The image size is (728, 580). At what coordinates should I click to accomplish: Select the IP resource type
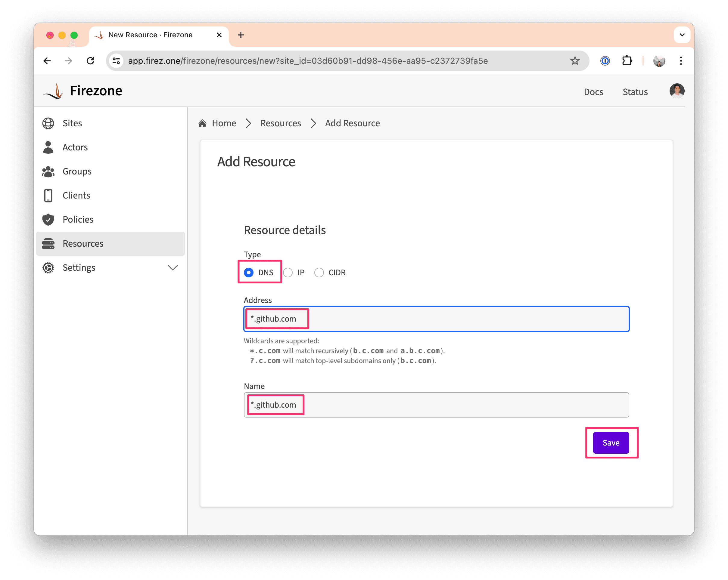(x=288, y=272)
